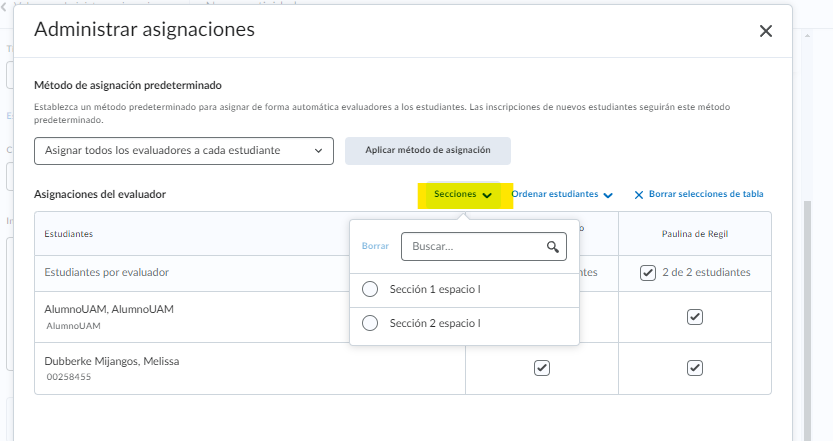Toggle middle evaluator checkbox for Dubberke Mijangos
Screen dimensions: 833x441
[541, 368]
